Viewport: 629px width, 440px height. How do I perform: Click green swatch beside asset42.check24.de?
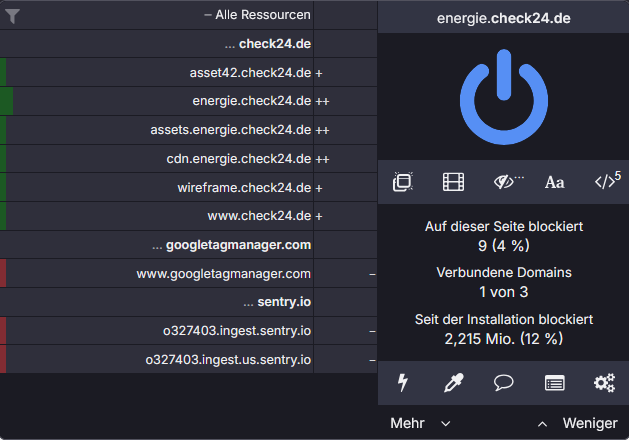(3, 73)
